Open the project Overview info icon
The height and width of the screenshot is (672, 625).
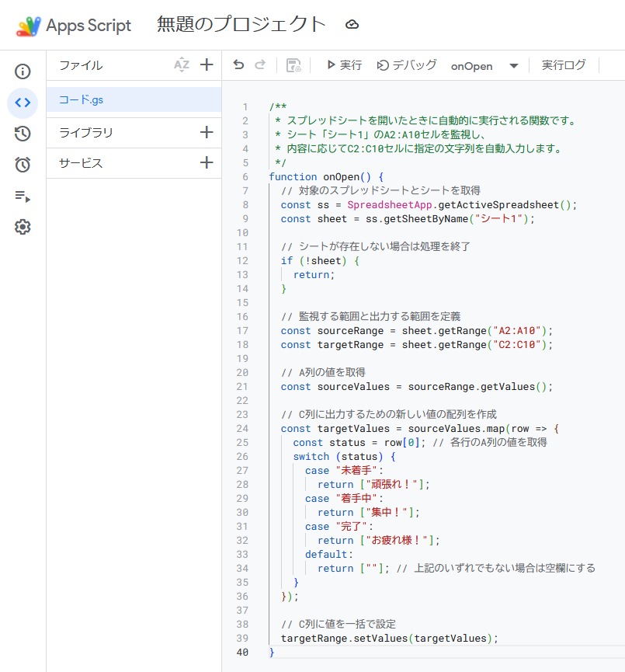23,71
